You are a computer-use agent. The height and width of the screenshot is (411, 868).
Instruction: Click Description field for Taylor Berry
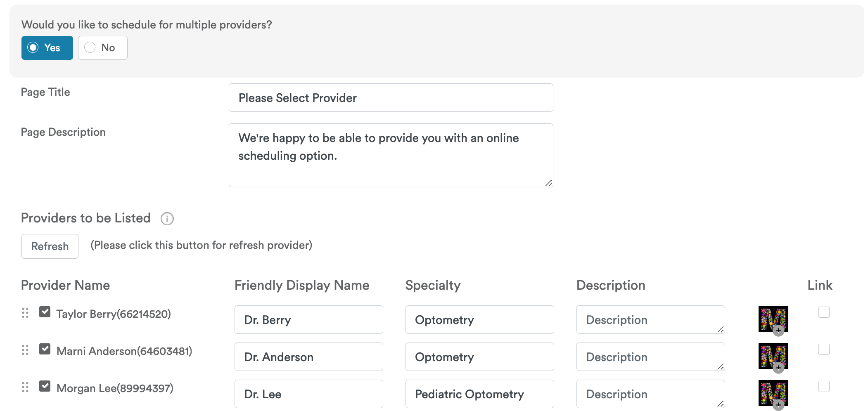point(650,320)
